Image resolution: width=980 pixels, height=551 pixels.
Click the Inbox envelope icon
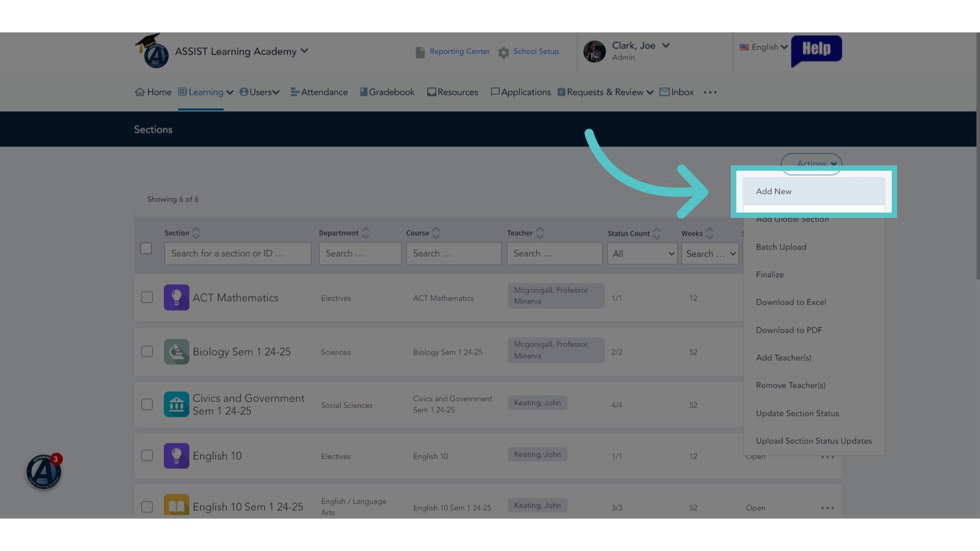tap(665, 92)
